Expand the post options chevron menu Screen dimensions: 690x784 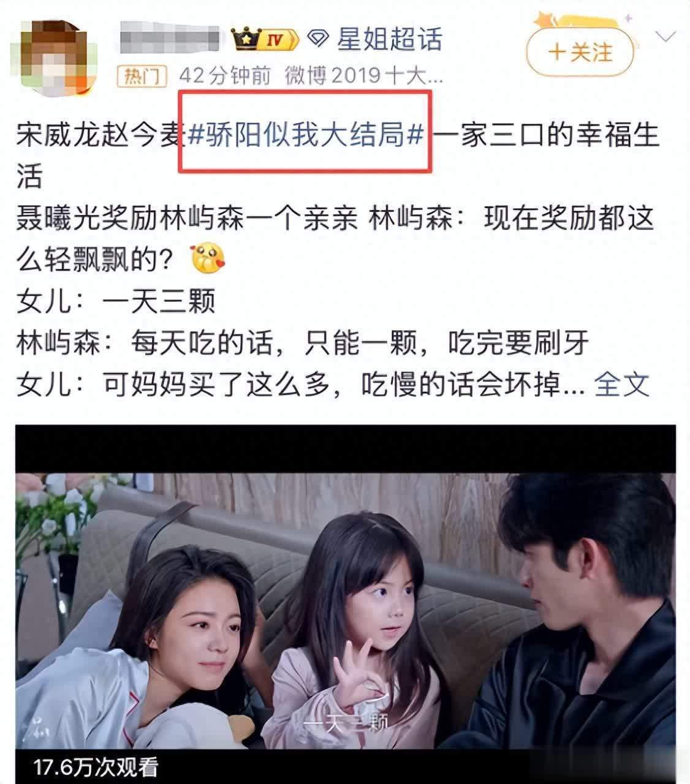[664, 37]
